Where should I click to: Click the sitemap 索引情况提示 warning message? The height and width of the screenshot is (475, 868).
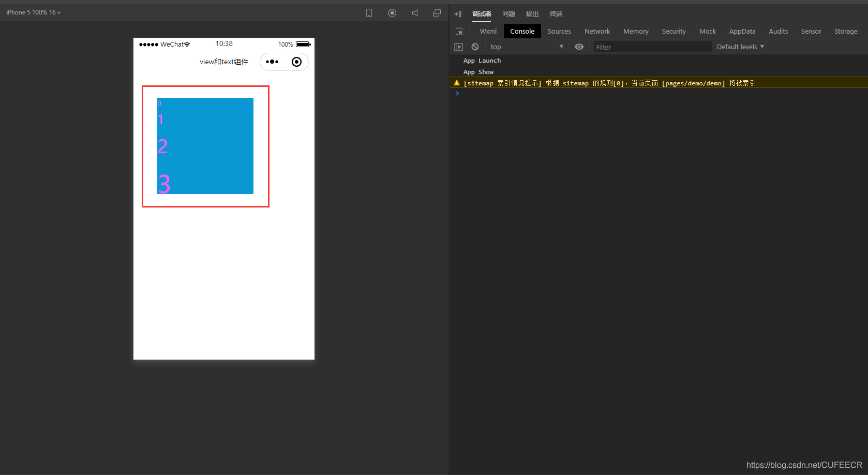[609, 83]
